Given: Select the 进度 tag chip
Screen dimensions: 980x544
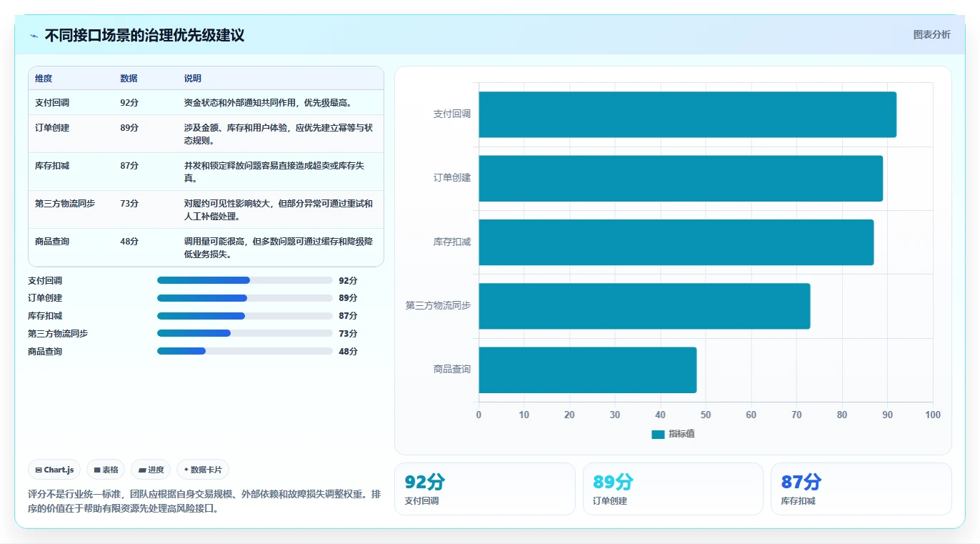Looking at the screenshot, I should pos(151,470).
